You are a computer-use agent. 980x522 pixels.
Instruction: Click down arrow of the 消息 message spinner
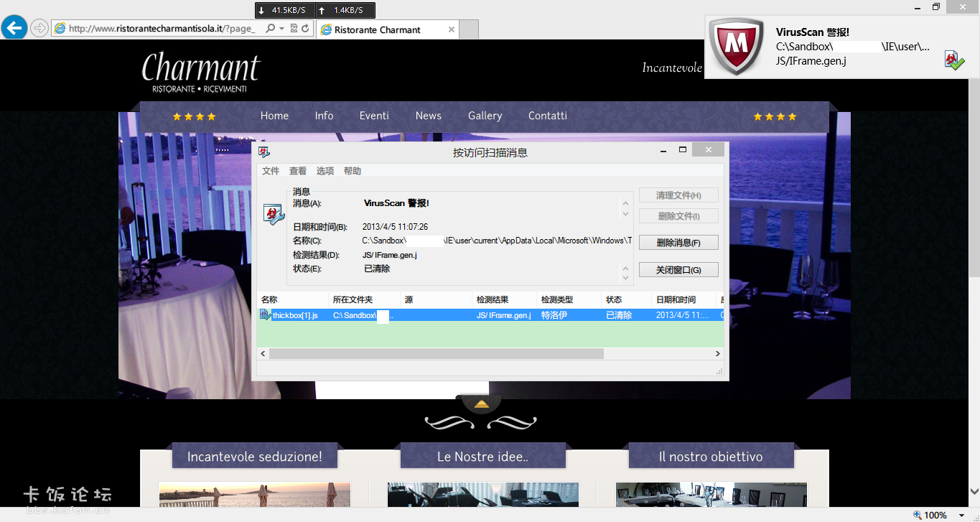coord(625,214)
